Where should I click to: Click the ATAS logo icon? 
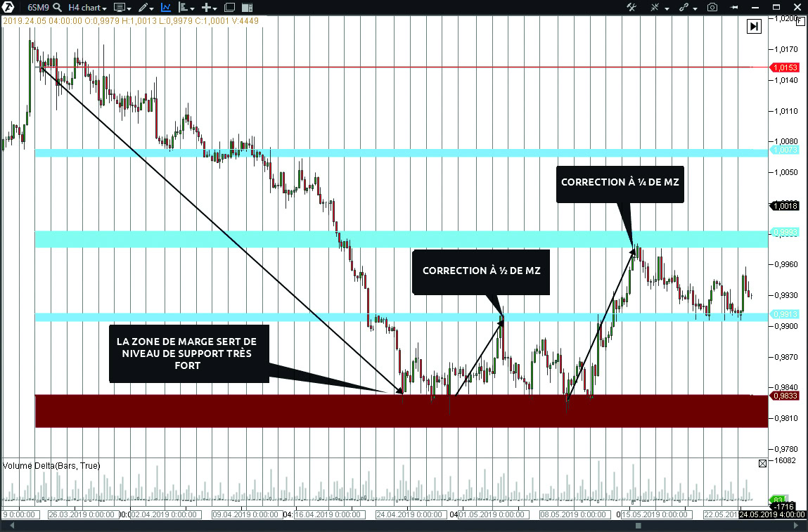click(x=8, y=8)
